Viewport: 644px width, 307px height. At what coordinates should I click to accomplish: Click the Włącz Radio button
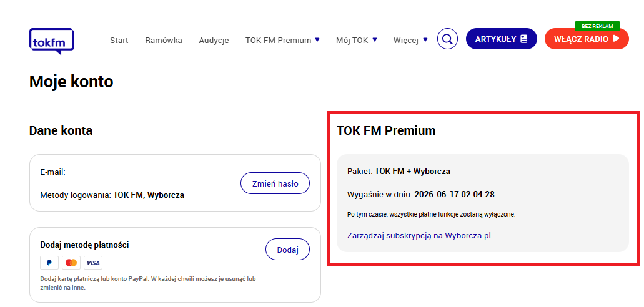pos(587,39)
